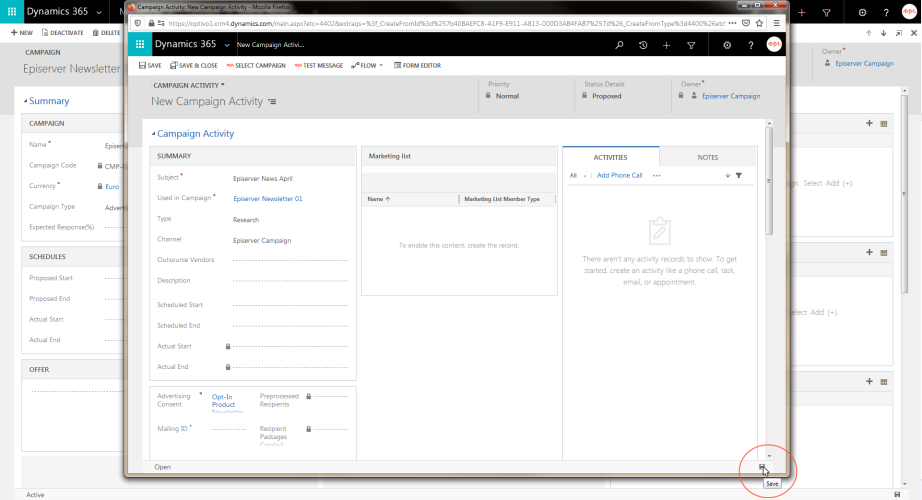
Task: Click New in background window command bar
Action: (x=22, y=33)
